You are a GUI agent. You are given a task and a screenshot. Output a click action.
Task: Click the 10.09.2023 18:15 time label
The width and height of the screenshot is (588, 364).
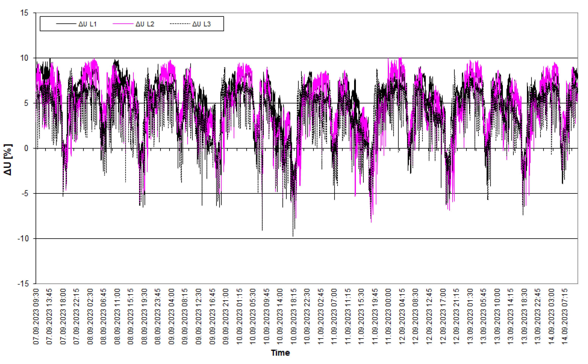[294, 317]
